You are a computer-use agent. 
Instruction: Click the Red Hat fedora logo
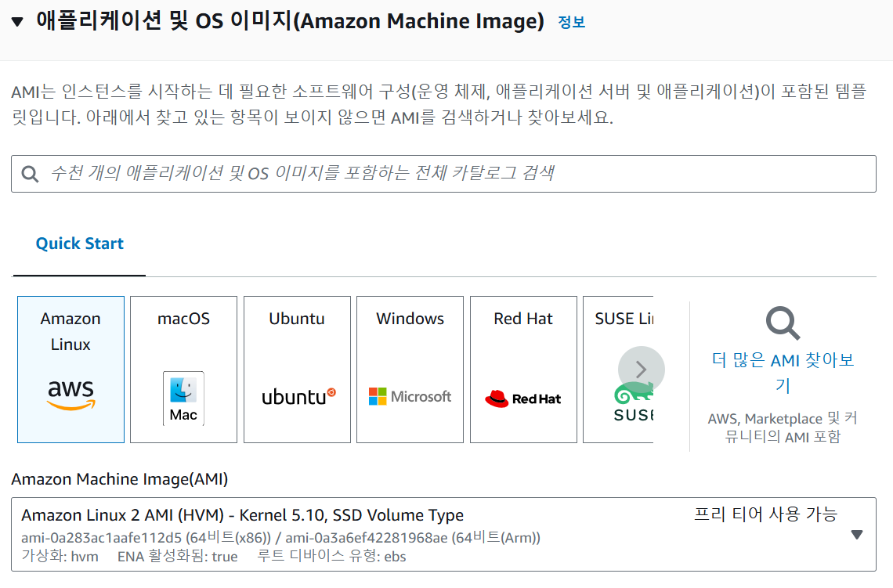[497, 399]
